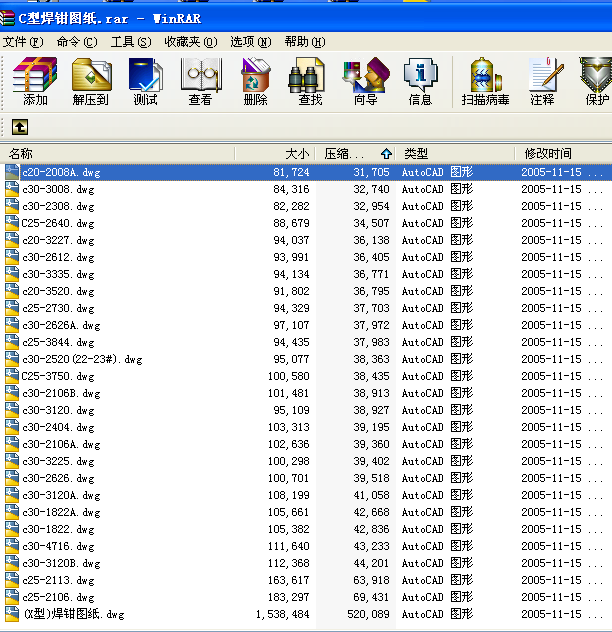
Task: Show archive 信息 (Info) icon
Action: click(x=420, y=75)
